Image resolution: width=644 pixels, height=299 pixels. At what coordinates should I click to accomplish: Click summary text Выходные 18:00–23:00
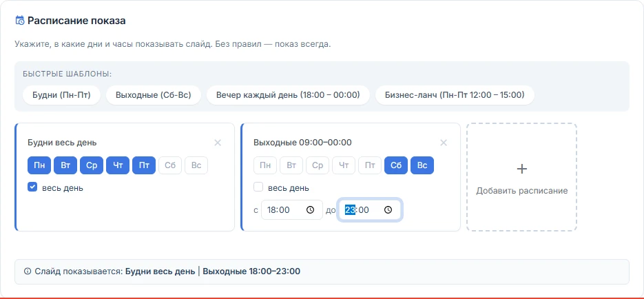[x=251, y=271]
